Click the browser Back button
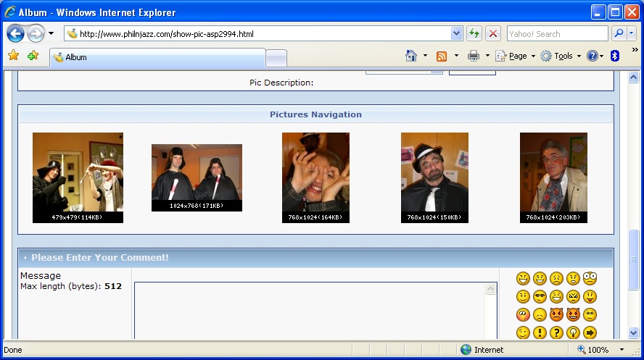Image resolution: width=644 pixels, height=360 pixels. 16,33
